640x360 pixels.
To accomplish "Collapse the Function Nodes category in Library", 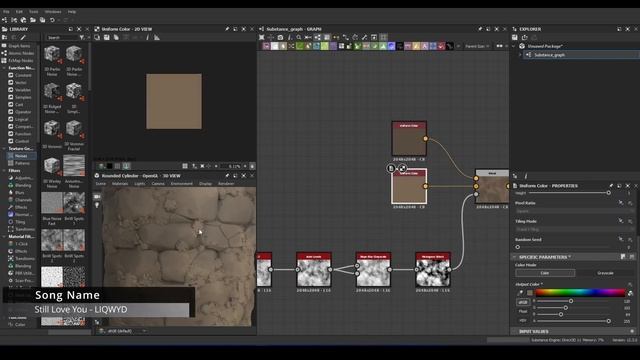I will 4,68.
